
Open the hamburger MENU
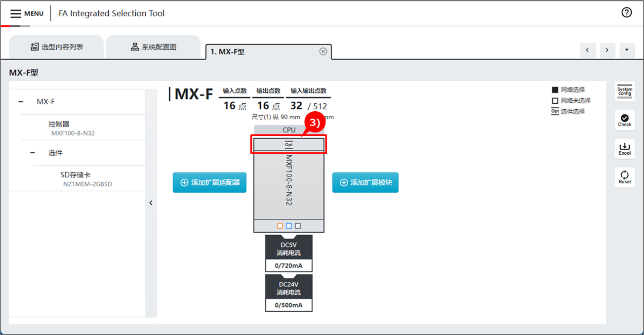[27, 13]
